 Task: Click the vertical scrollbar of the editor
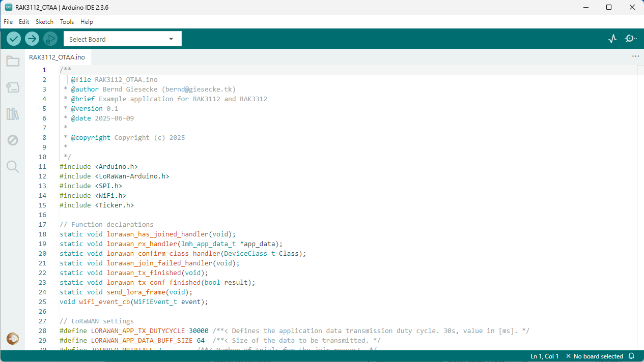coord(640,206)
